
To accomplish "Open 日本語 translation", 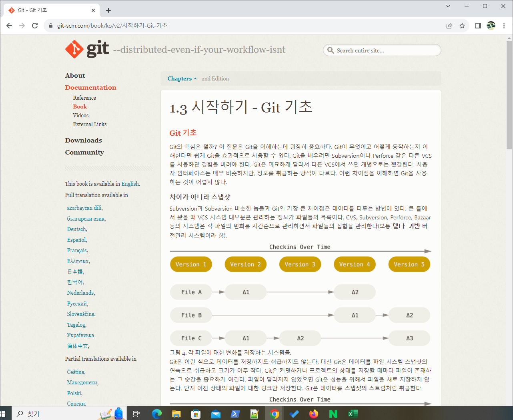I will point(75,271).
